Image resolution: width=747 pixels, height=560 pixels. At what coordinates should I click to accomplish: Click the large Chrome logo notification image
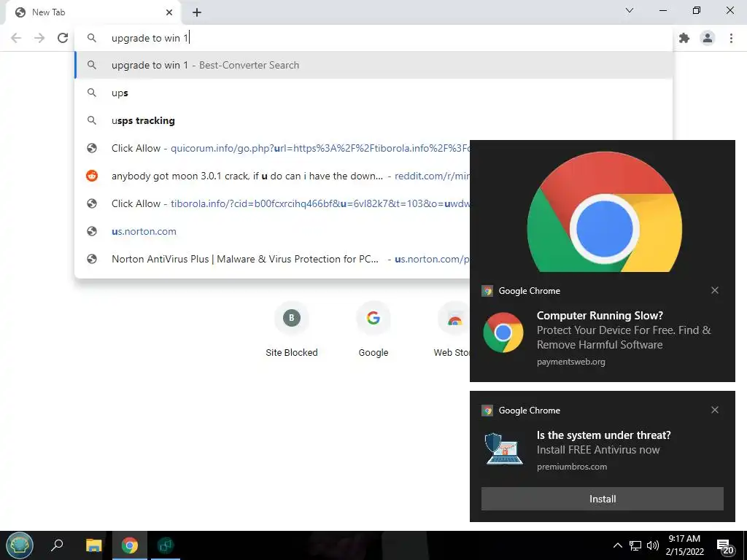click(x=604, y=211)
